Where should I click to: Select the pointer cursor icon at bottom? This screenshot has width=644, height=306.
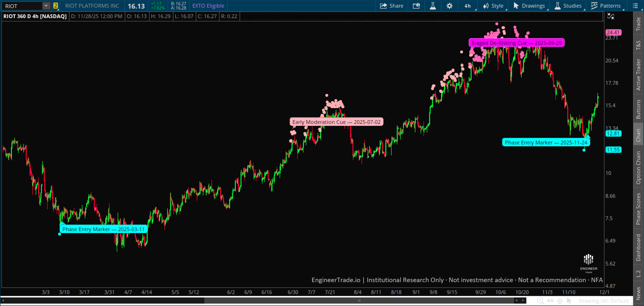click(569, 301)
